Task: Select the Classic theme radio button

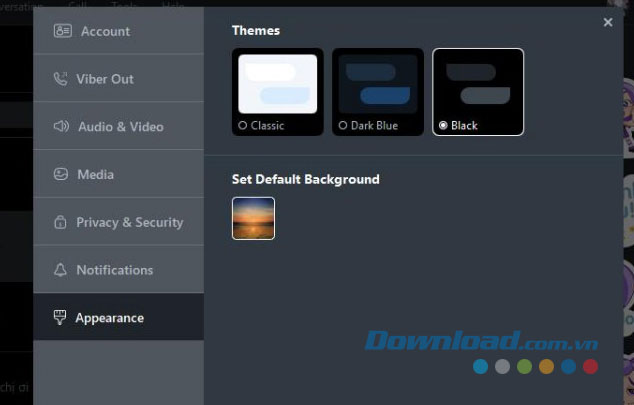Action: [243, 125]
